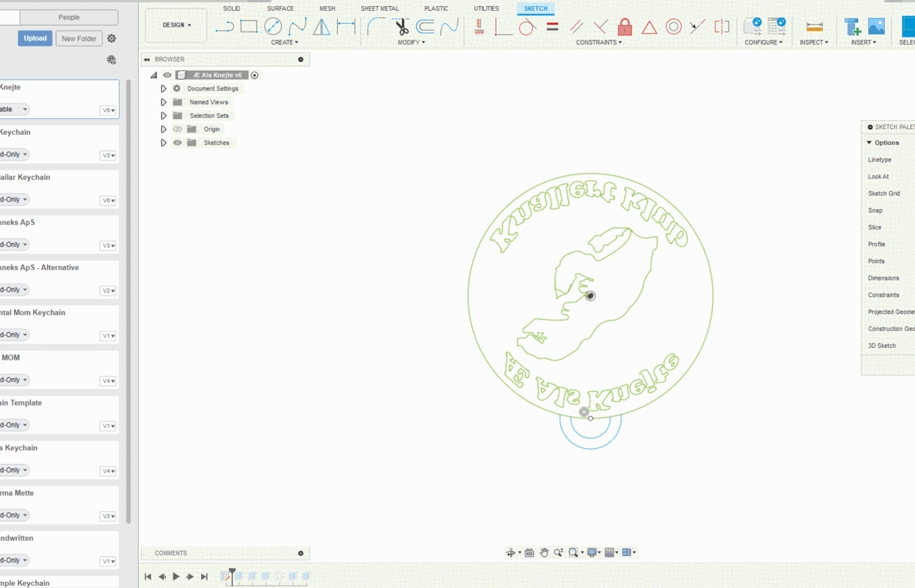Select the Mirror sketch tool
915x588 pixels.
tap(322, 26)
